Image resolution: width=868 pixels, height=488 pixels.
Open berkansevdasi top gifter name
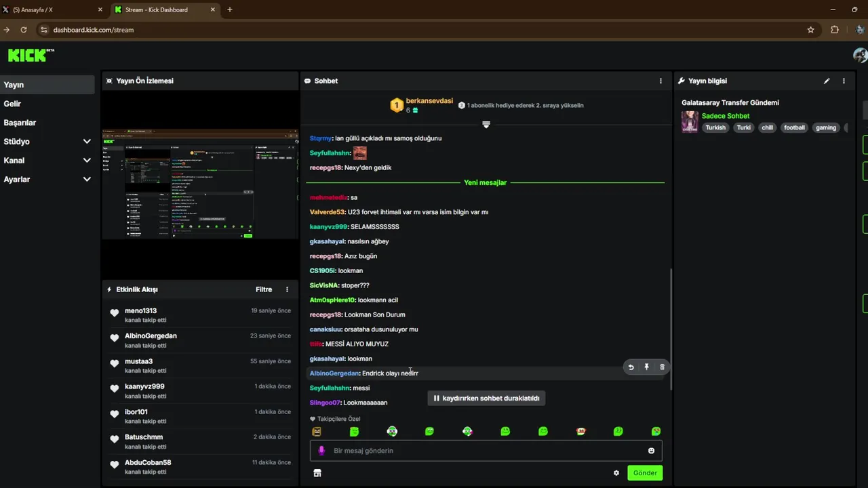[429, 101]
